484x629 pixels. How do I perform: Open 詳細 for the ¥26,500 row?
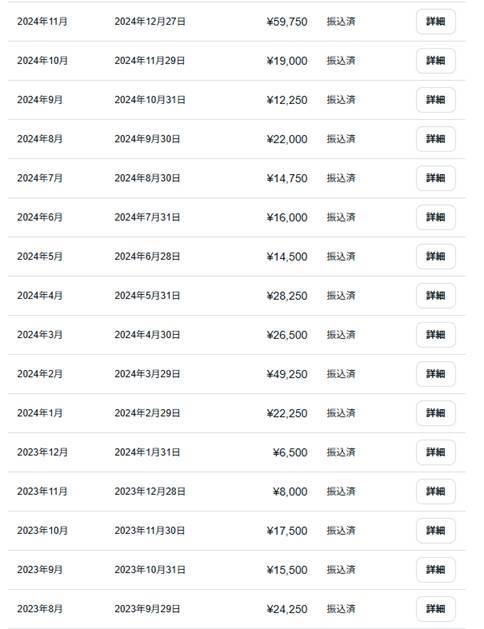coord(435,335)
